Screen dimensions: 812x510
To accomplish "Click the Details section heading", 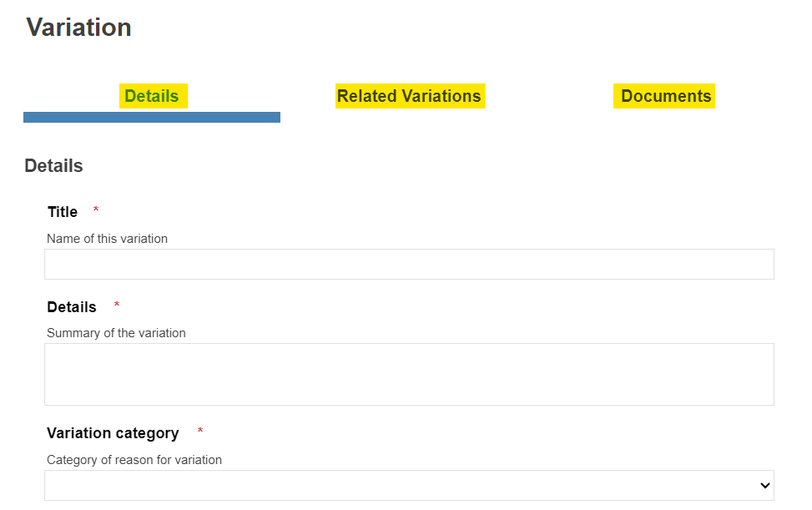I will point(53,165).
